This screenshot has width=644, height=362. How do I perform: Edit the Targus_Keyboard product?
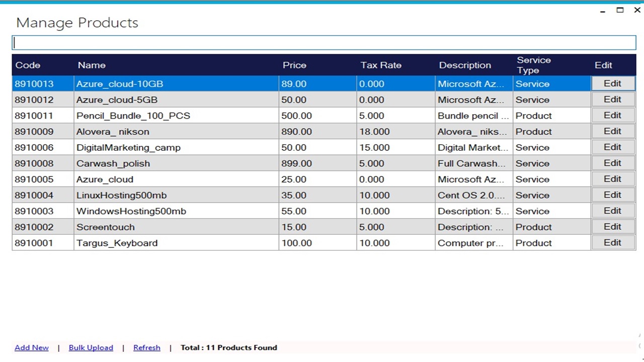tap(612, 243)
